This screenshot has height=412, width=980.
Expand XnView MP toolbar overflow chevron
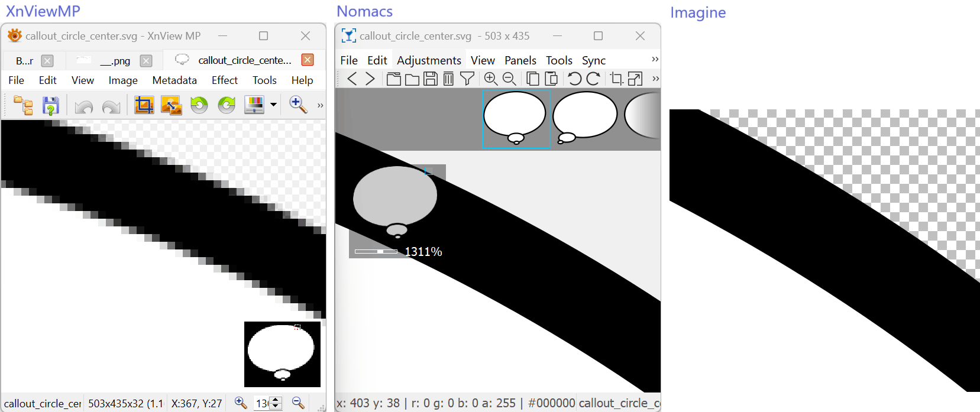(320, 106)
